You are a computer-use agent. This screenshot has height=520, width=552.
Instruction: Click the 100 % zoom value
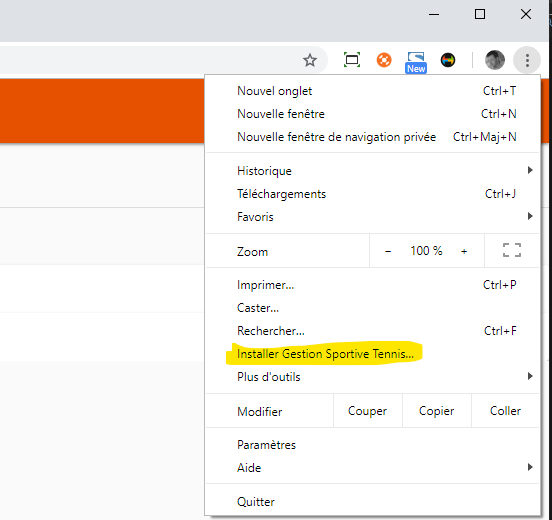[x=426, y=251]
